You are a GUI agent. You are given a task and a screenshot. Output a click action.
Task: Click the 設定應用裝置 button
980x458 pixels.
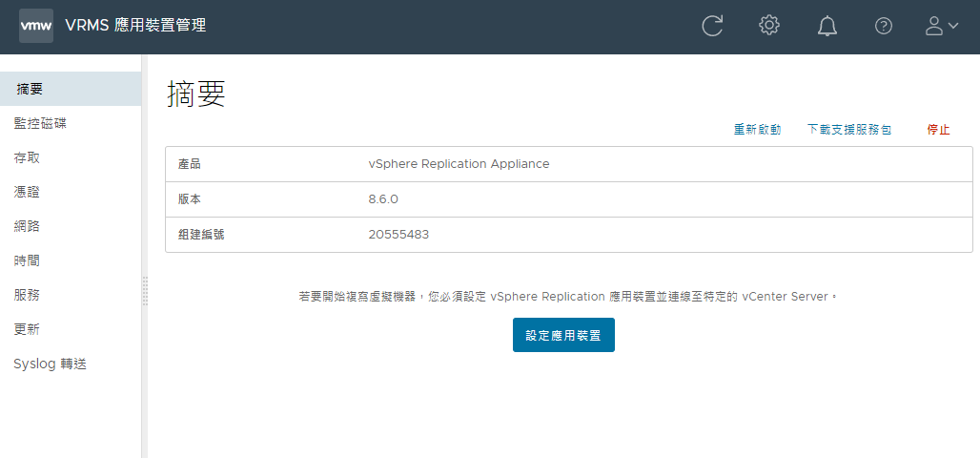pos(563,335)
